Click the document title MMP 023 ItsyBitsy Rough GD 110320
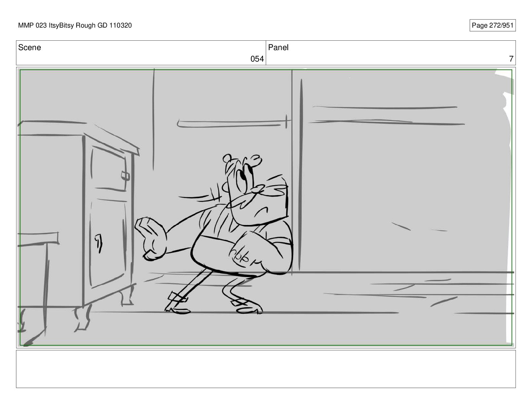This screenshot has width=532, height=412. tap(75, 26)
